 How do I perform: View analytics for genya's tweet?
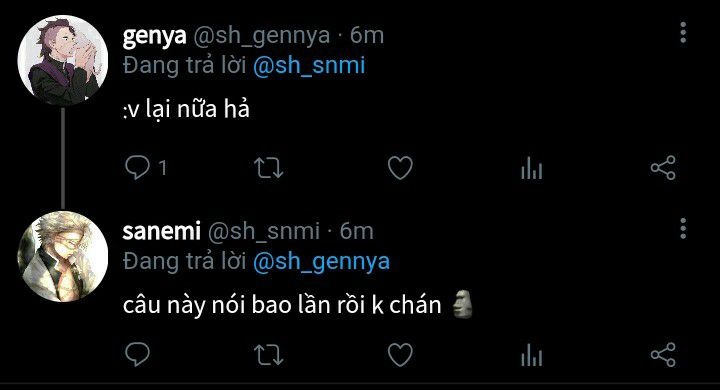coord(532,168)
